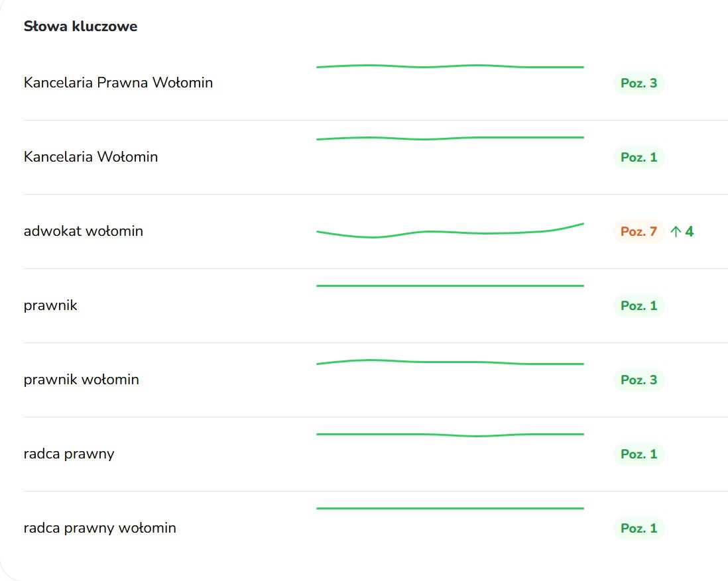Click the trend sparkline for "prawnik wołomin"
This screenshot has height=581, width=728.
pyautogui.click(x=450, y=362)
